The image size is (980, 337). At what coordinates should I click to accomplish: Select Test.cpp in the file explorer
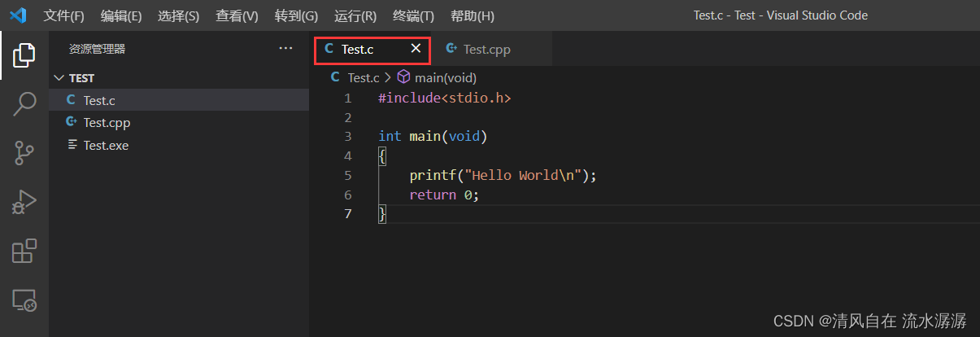pos(107,123)
